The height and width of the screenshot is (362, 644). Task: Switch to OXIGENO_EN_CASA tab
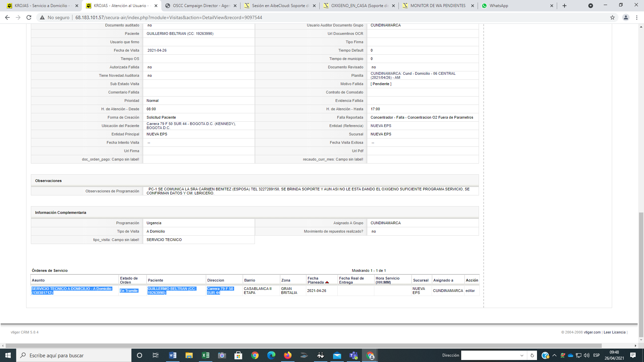tap(359, 6)
